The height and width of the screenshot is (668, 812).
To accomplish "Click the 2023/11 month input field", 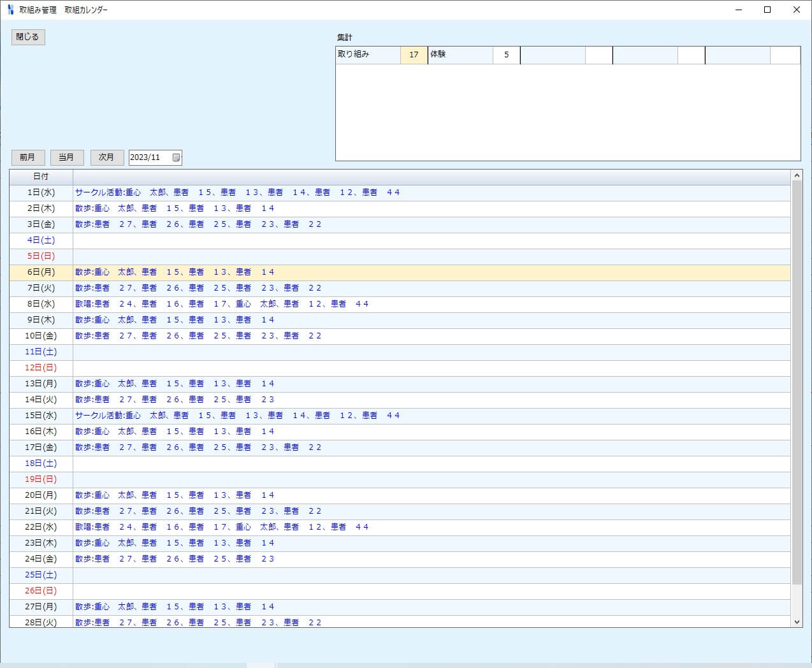I will (150, 157).
